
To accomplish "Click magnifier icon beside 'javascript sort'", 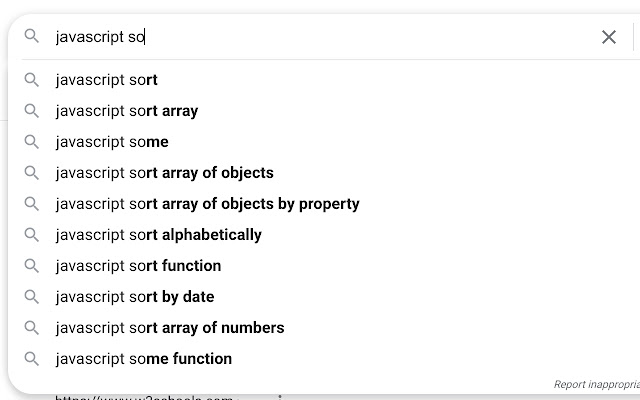I will click(32, 80).
